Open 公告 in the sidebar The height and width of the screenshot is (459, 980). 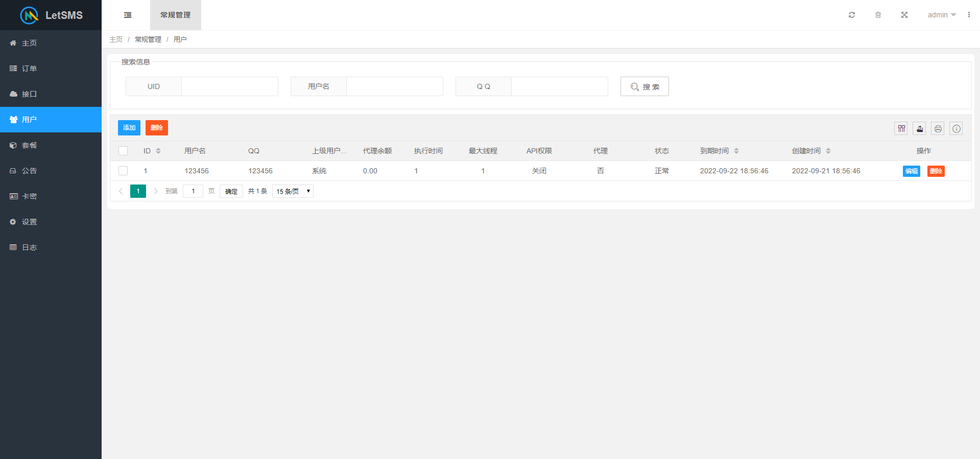(51, 171)
